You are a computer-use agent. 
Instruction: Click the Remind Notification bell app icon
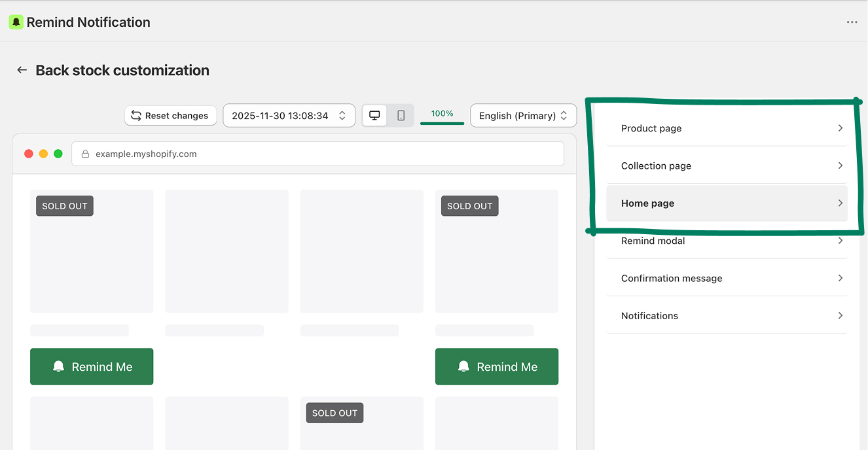pos(16,22)
